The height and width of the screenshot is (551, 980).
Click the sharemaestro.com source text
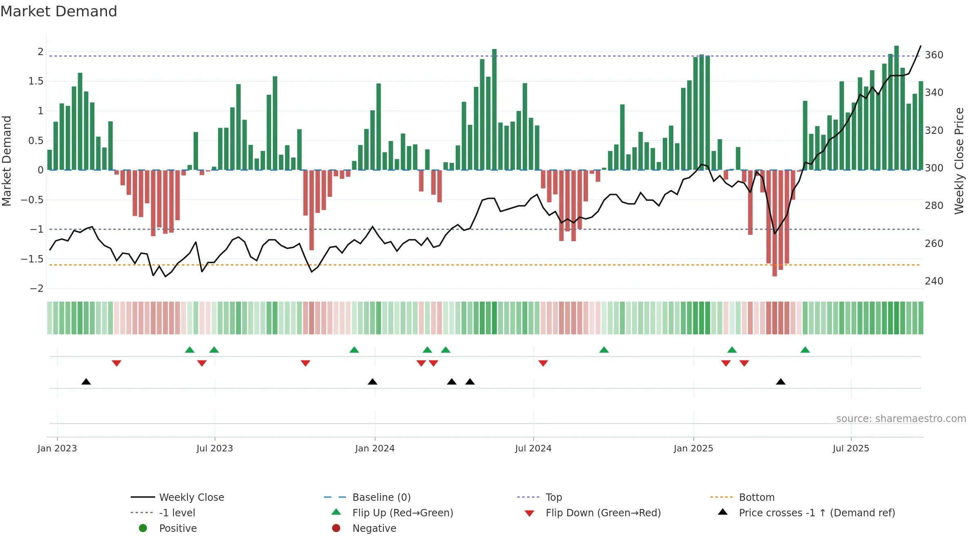(x=901, y=419)
